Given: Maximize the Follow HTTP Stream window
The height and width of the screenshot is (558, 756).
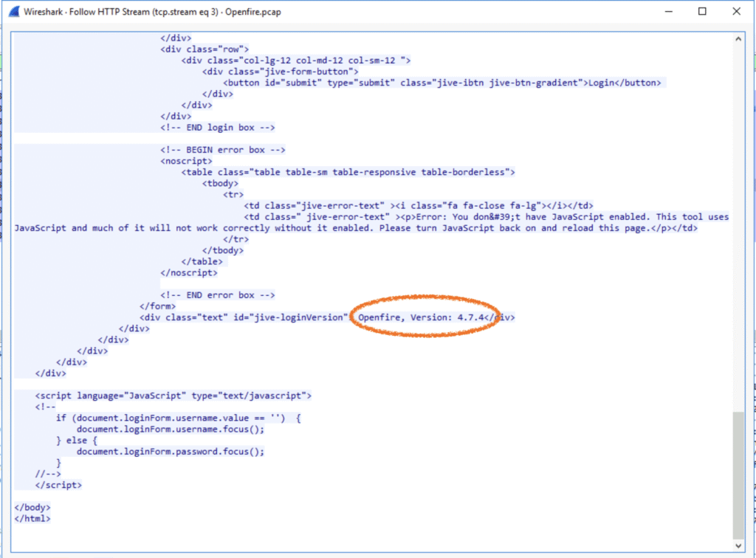Looking at the screenshot, I should point(702,12).
